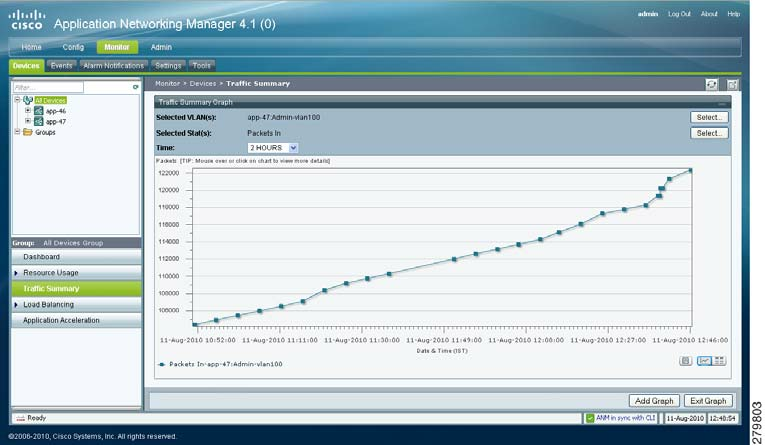Click the export icon beside the refresh icon

point(733,85)
